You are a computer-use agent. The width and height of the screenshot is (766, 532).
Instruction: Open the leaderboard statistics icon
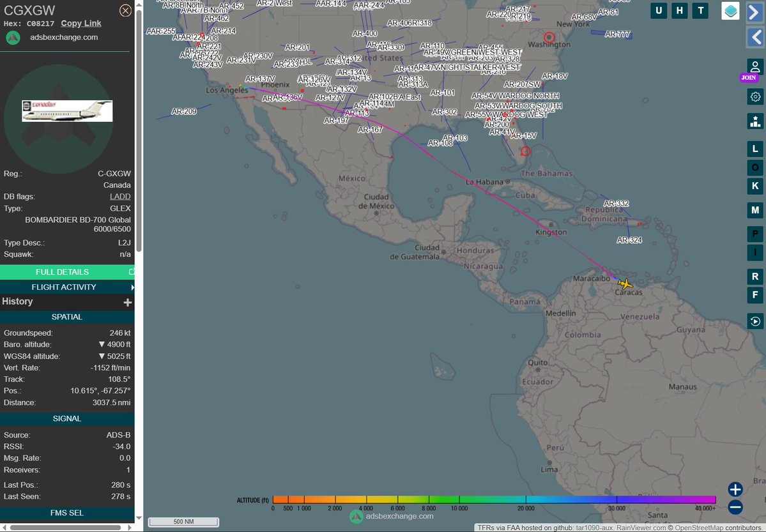(755, 121)
